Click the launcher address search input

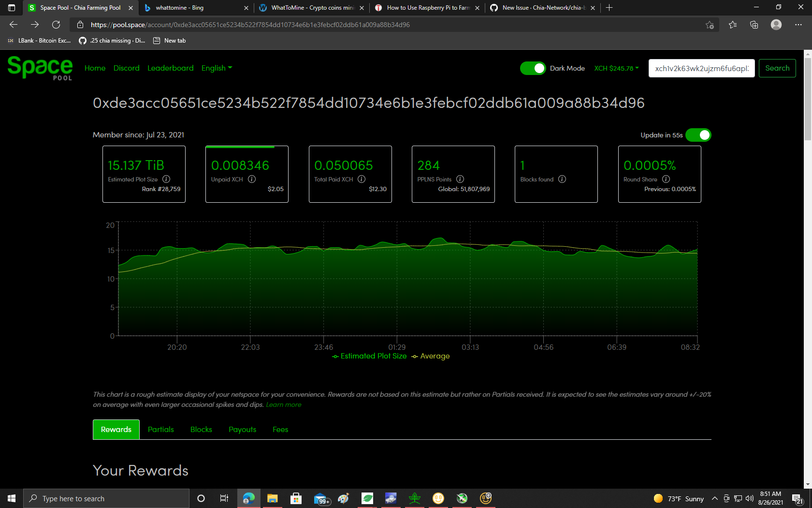click(x=701, y=68)
